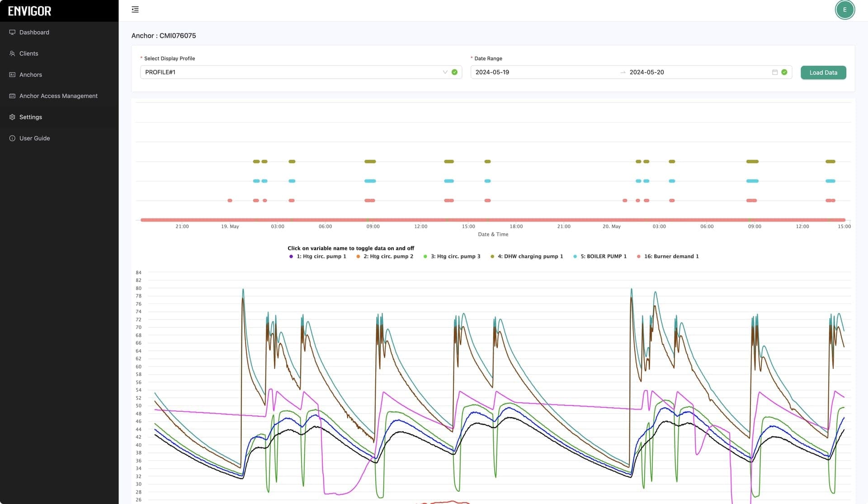Viewport: 868px width, 504px height.
Task: Click the start date 2024-05-19 field
Action: point(492,72)
